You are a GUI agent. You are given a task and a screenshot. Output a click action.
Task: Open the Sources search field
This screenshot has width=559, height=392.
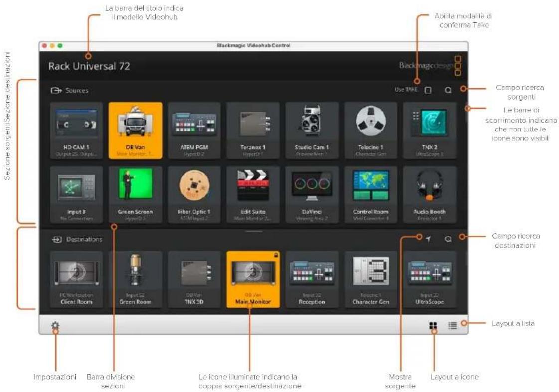click(448, 90)
